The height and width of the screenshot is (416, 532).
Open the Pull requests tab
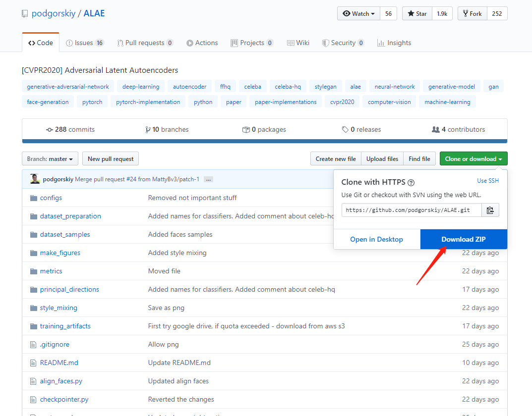pos(145,43)
